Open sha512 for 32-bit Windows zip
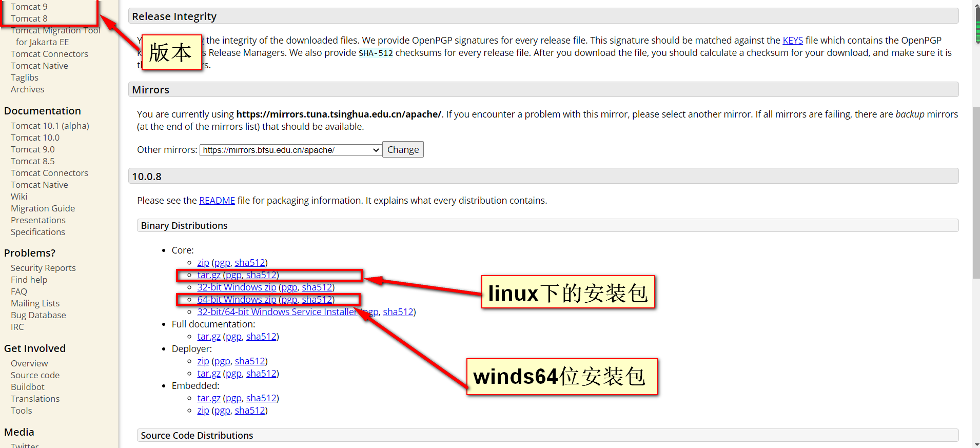This screenshot has height=448, width=980. point(317,287)
